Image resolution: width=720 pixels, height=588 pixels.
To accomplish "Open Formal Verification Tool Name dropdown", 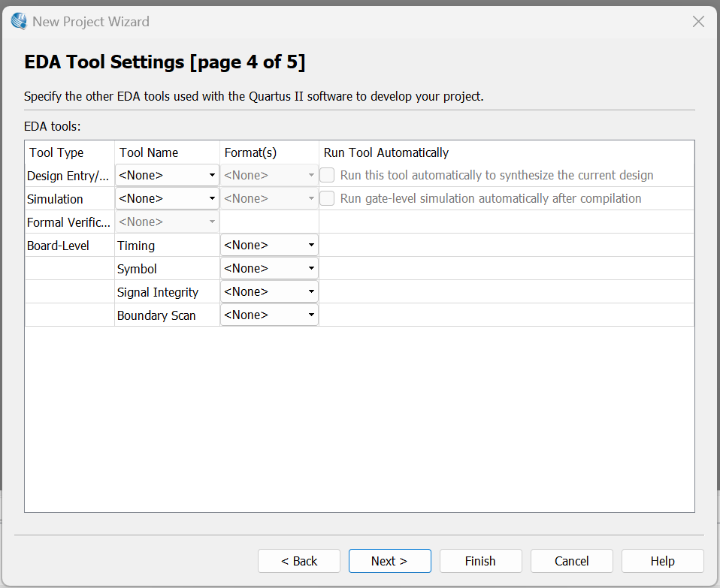I will 167,222.
